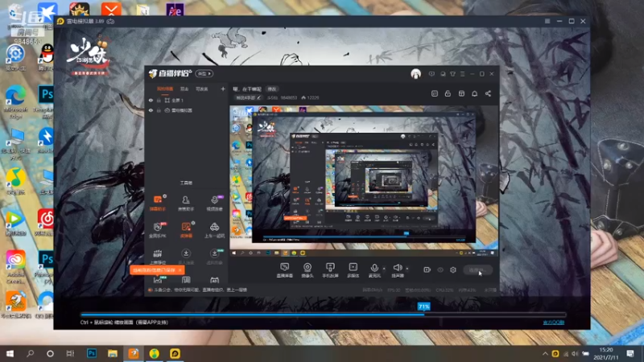Click the skin shirt icon in title bar
Viewport: 644px width, 362px height.
pyautogui.click(x=452, y=74)
